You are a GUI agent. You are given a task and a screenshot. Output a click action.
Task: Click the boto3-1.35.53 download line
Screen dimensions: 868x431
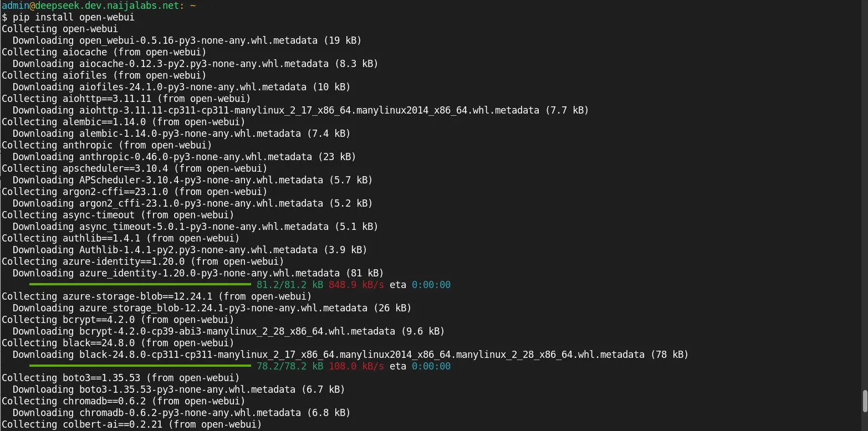[x=179, y=389]
